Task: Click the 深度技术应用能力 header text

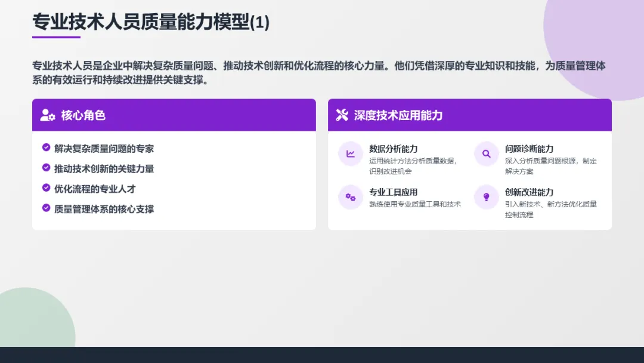Action: pos(398,115)
